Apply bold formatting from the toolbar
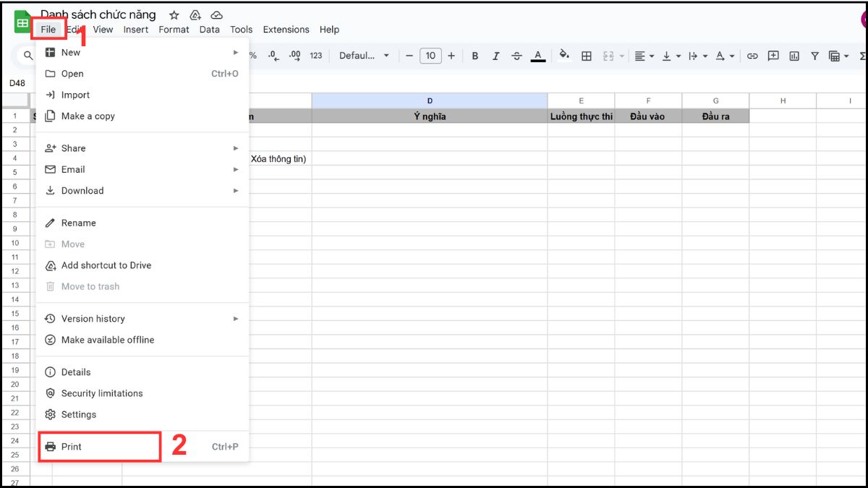868x488 pixels. point(475,55)
